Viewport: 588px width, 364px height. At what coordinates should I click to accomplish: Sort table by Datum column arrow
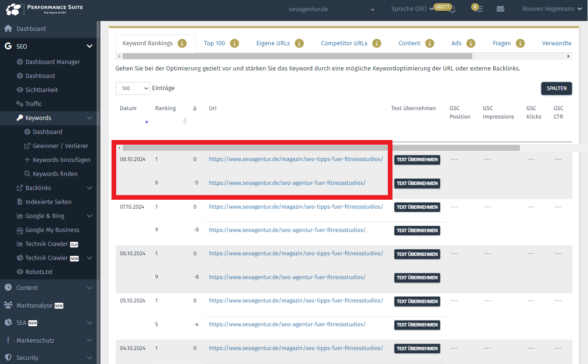click(x=147, y=122)
